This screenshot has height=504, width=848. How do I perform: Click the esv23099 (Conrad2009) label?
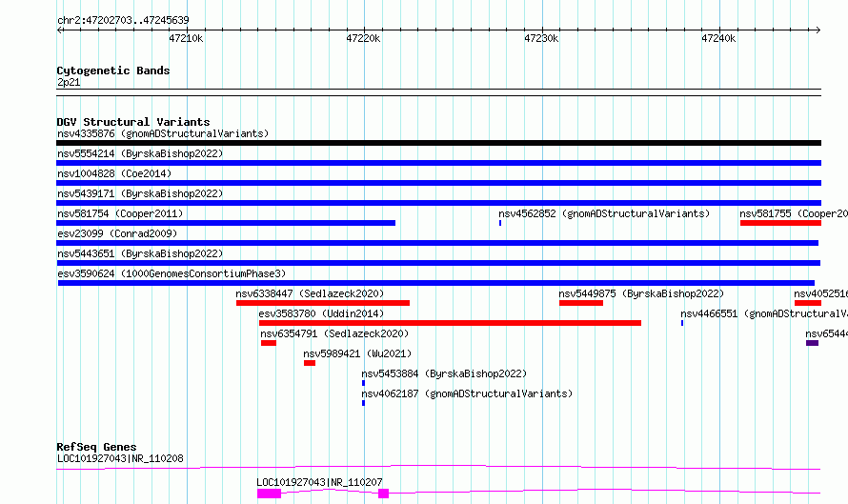pos(117,233)
